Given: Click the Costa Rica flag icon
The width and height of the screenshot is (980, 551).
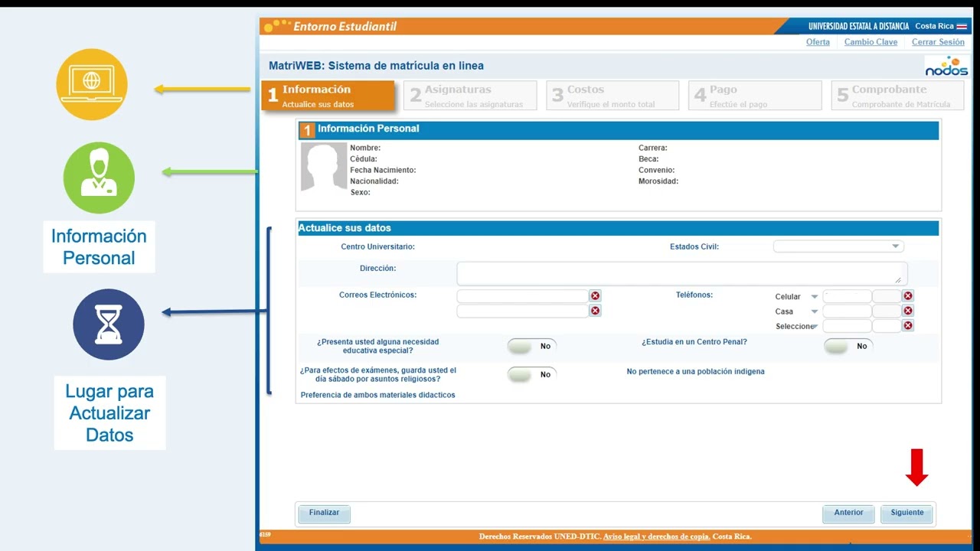Looking at the screenshot, I should click(962, 26).
